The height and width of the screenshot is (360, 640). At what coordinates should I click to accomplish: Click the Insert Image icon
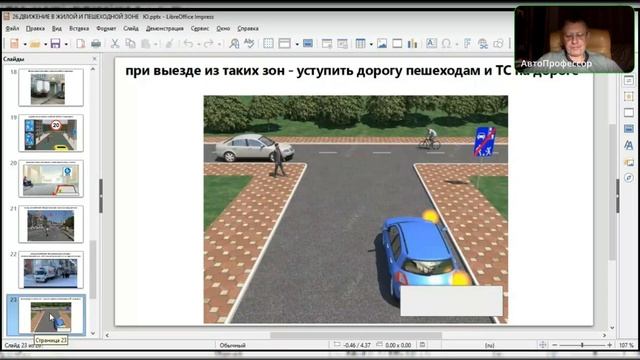click(x=382, y=43)
